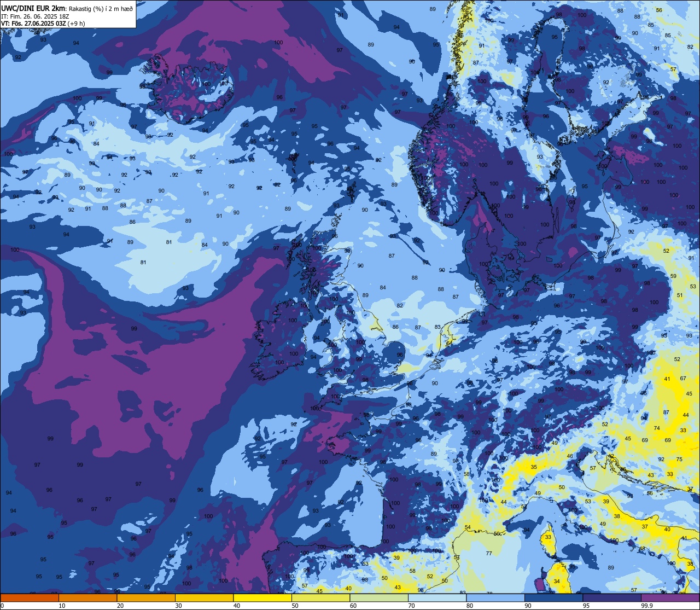Click the legend scale label "20"
700x610 pixels.
(120, 606)
